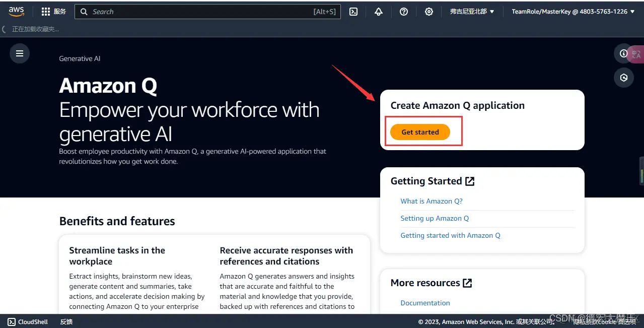The height and width of the screenshot is (328, 644).
Task: Open the Documentation link
Action: pyautogui.click(x=425, y=303)
